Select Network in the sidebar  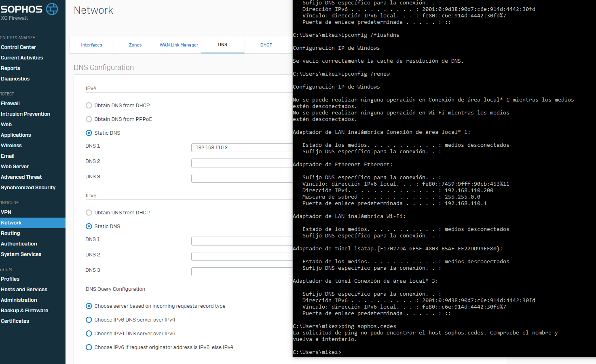[32, 223]
